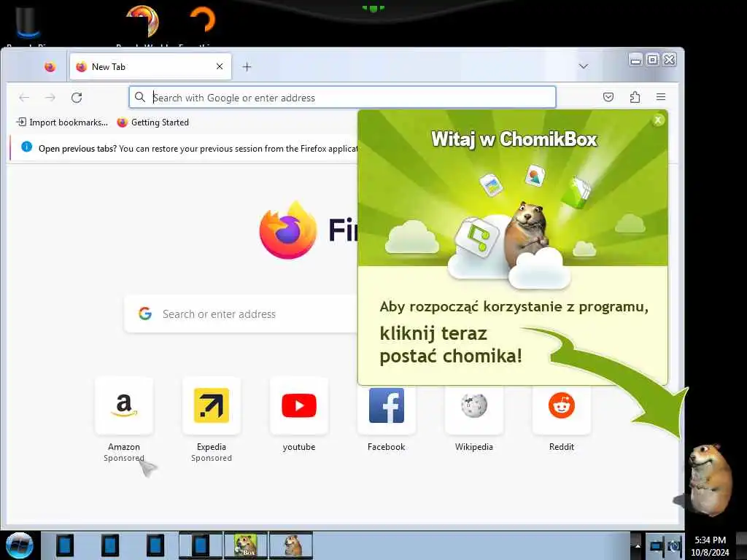Click the hamster taskbar icon
This screenshot has width=747, height=560.
click(291, 545)
